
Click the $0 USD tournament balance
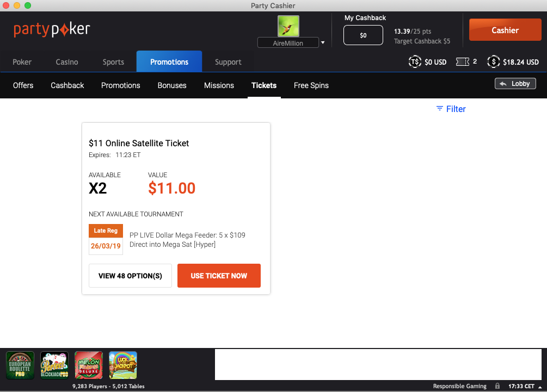[435, 62]
